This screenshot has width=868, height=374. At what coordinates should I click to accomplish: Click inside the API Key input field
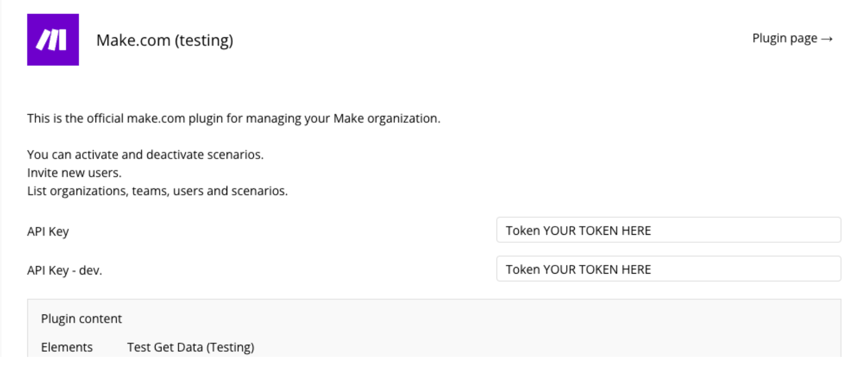[668, 230]
